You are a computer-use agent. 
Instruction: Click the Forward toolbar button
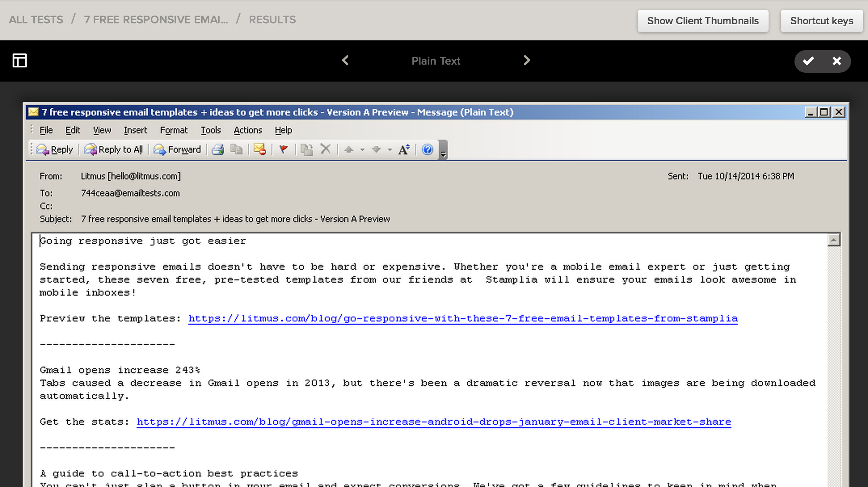point(177,150)
